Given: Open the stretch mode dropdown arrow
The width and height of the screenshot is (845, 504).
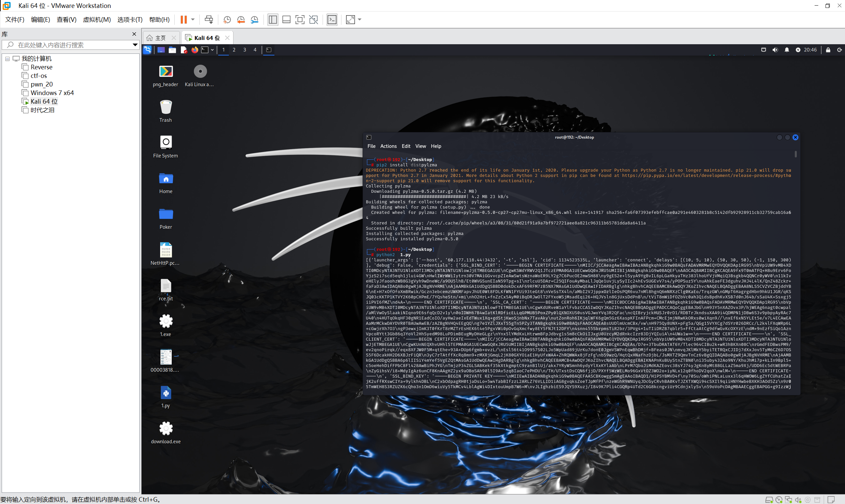Looking at the screenshot, I should tap(360, 20).
